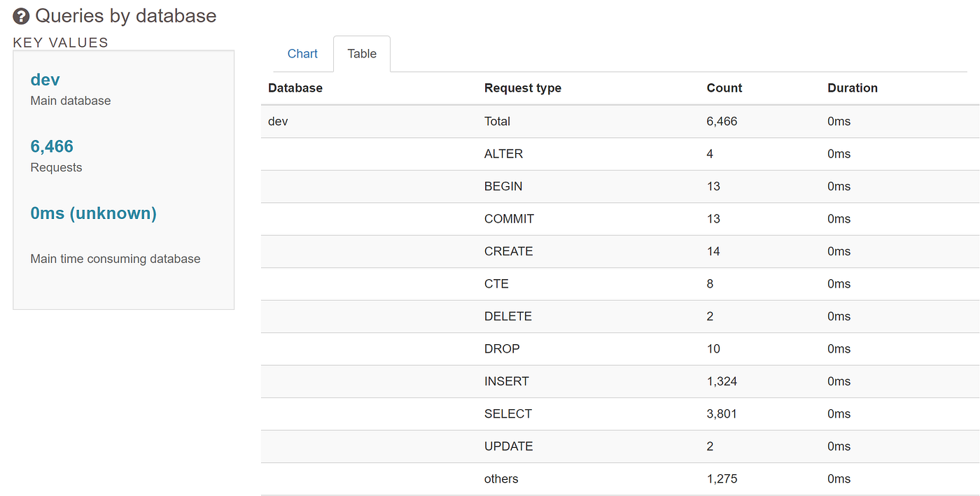Image resolution: width=980 pixels, height=496 pixels.
Task: Click the BEGIN request type row
Action: point(620,186)
